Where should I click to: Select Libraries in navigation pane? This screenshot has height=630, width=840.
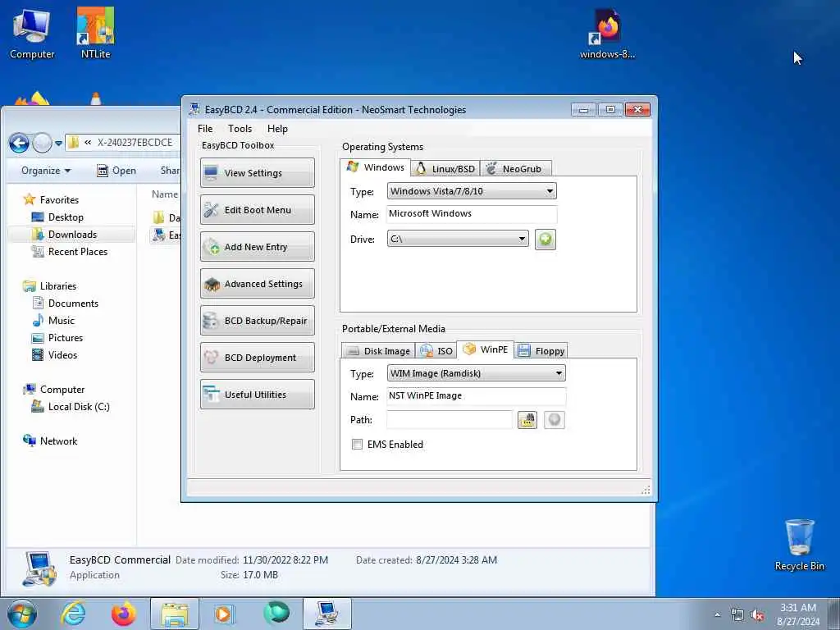pos(49,286)
